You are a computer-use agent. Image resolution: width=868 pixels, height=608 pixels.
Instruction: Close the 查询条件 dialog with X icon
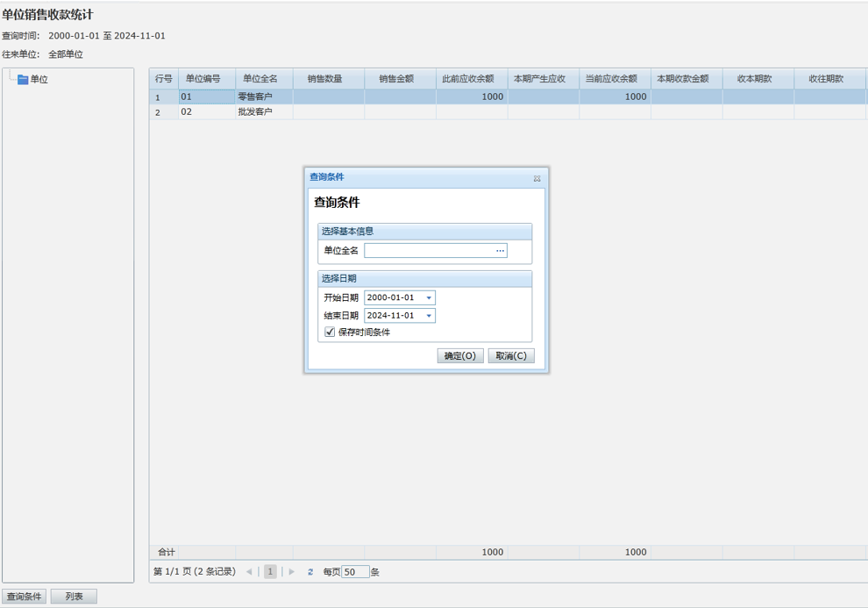tap(537, 178)
